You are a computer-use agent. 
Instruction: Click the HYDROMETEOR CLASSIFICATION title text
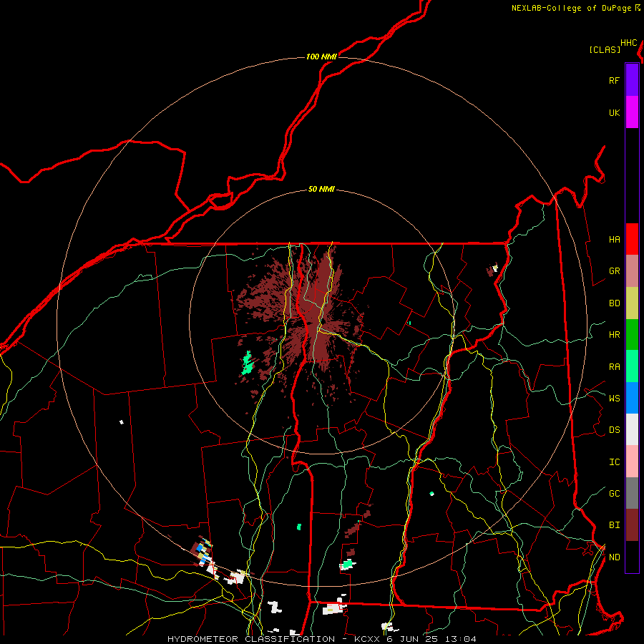(x=251, y=639)
